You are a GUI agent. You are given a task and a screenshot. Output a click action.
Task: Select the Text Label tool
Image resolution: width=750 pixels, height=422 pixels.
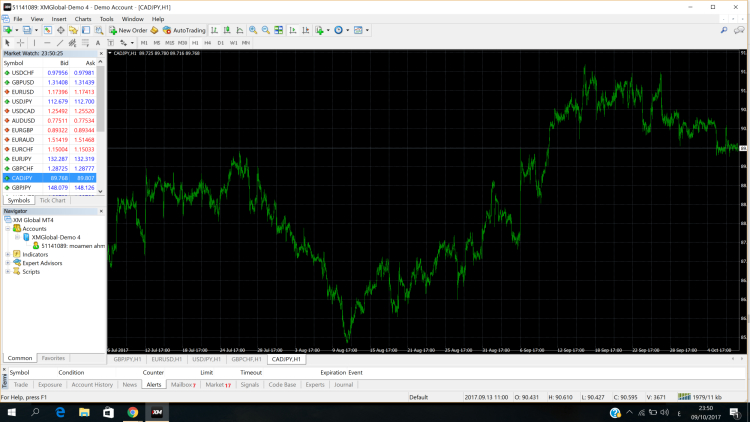coord(110,43)
